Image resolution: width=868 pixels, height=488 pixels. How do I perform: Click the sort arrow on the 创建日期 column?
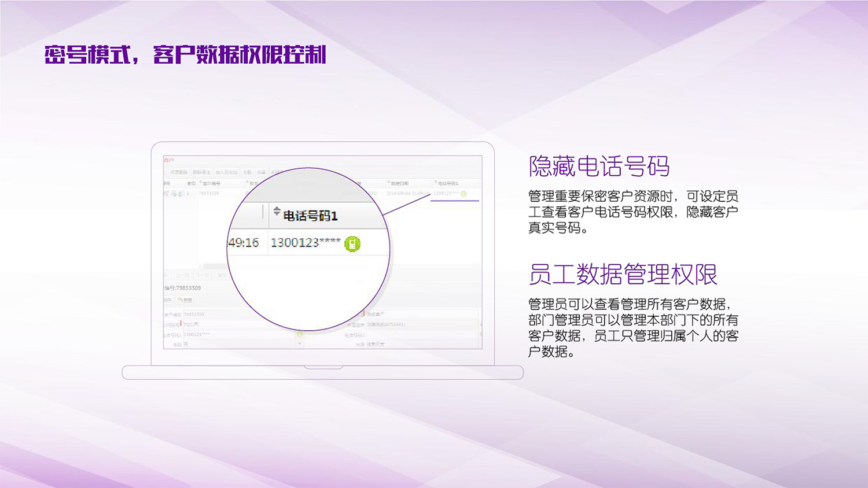point(388,183)
